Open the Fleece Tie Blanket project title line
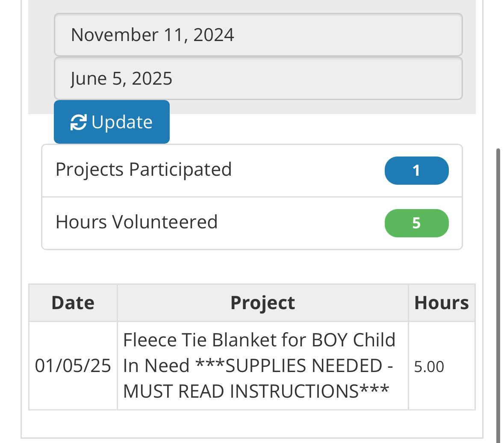The width and height of the screenshot is (504, 443). pos(259,340)
